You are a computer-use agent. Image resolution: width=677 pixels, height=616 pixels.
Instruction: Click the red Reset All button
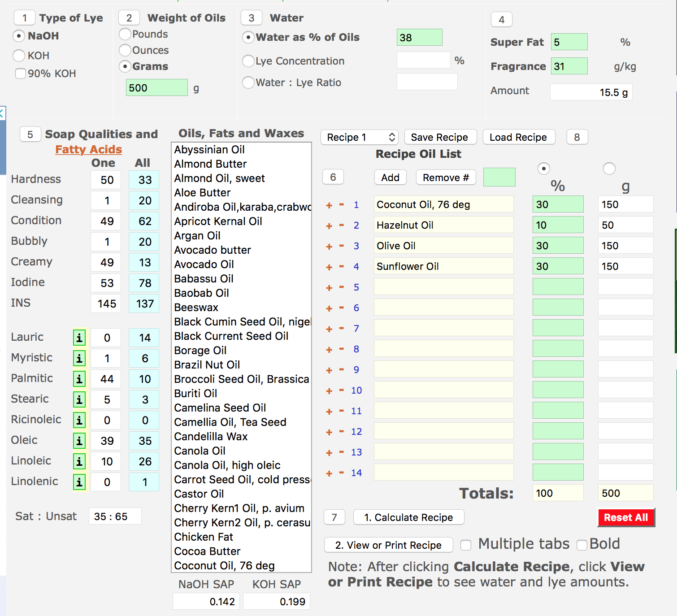pyautogui.click(x=626, y=517)
